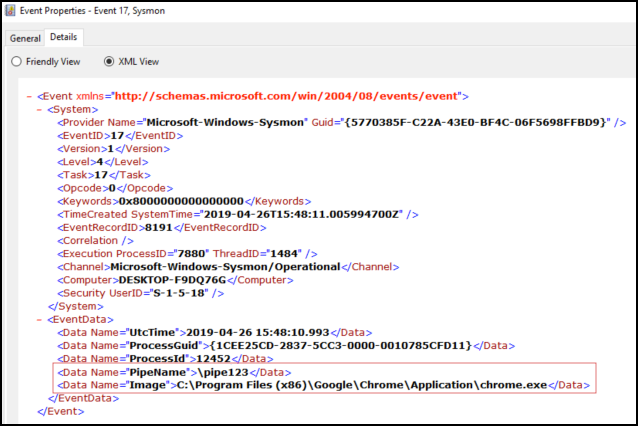The image size is (638, 426).
Task: Click the Task 17 line
Action: pyautogui.click(x=104, y=175)
